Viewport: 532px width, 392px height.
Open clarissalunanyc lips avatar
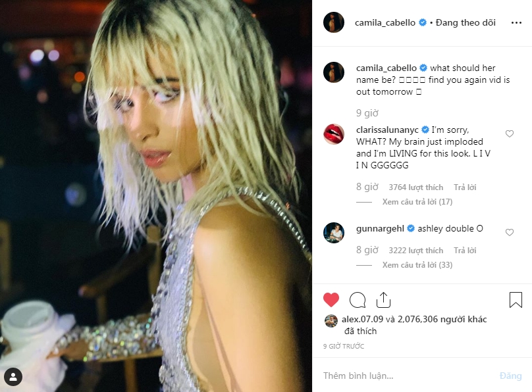334,134
